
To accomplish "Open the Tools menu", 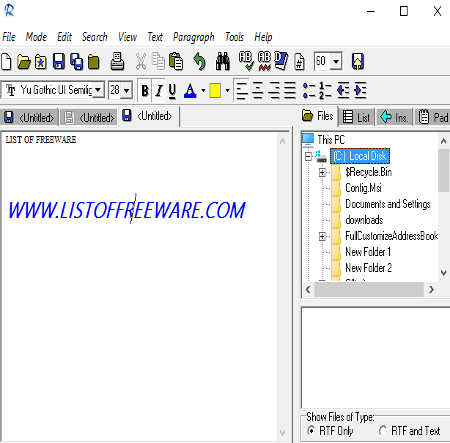I will tap(234, 37).
